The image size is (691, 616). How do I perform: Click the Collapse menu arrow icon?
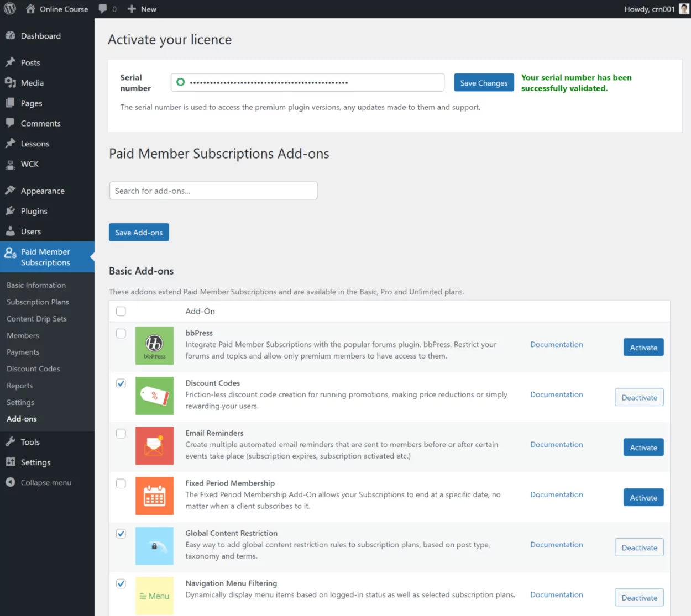10,482
